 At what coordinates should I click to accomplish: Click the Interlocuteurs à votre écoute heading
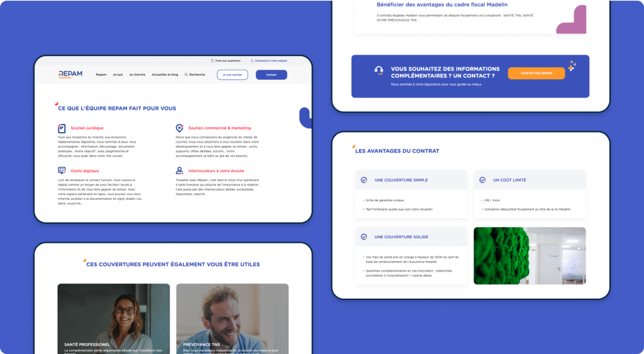[216, 171]
